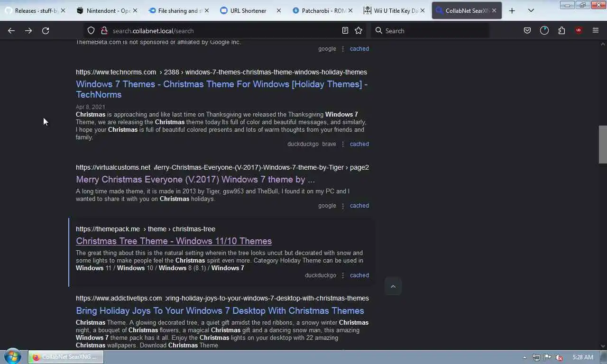Open Firefox account sync icon
607x364 pixels.
tap(544, 31)
